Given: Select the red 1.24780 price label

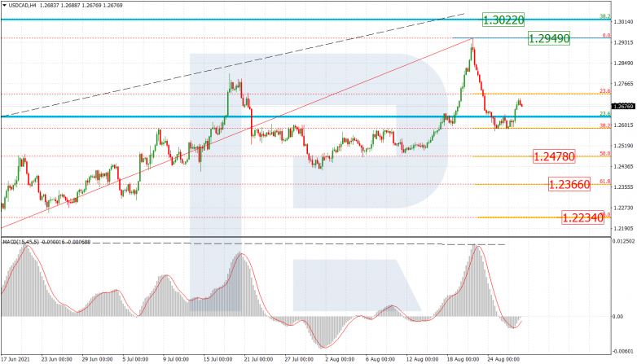Looking at the screenshot, I should pos(554,156).
